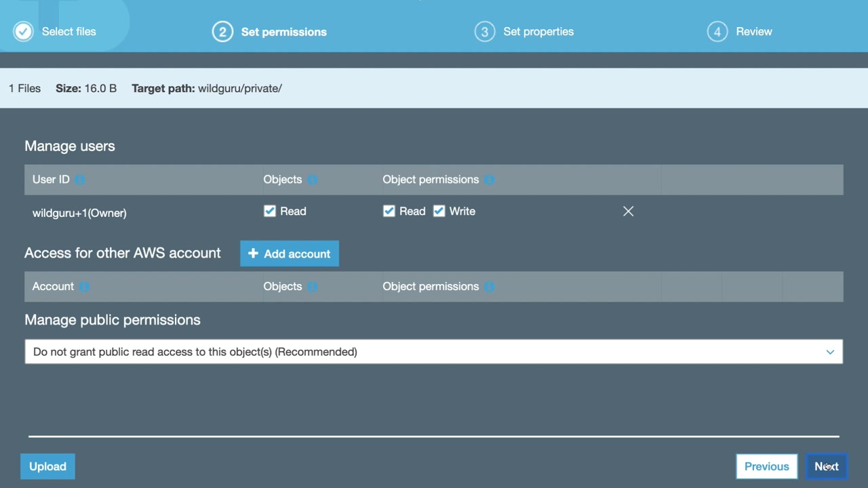This screenshot has height=488, width=868.
Task: Click the wildguru+1(Owner) user ID text
Action: (79, 213)
